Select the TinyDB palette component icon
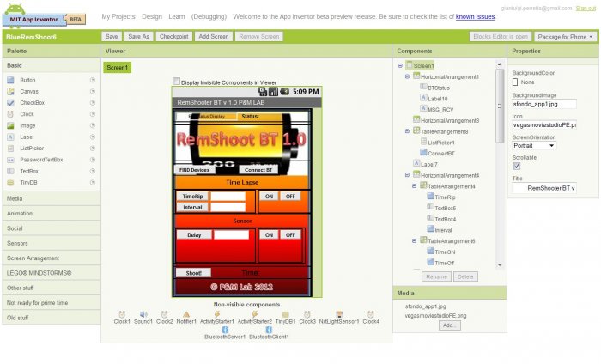Image resolution: width=601 pixels, height=364 pixels. pos(10,183)
